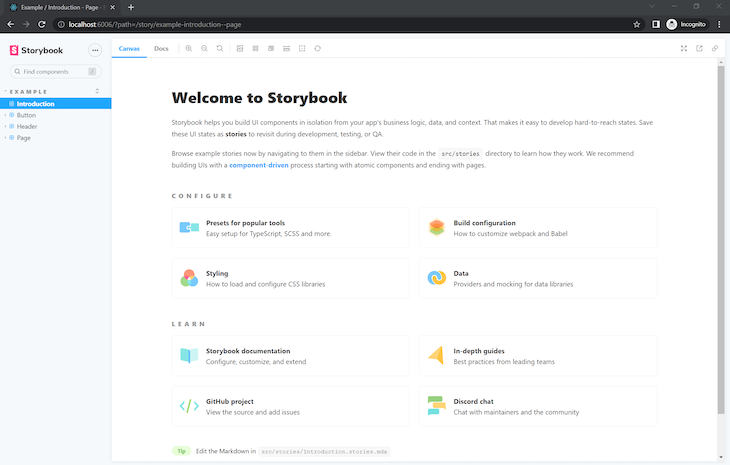The image size is (730, 465).
Task: Expand the Button component tree item
Action: [26, 115]
